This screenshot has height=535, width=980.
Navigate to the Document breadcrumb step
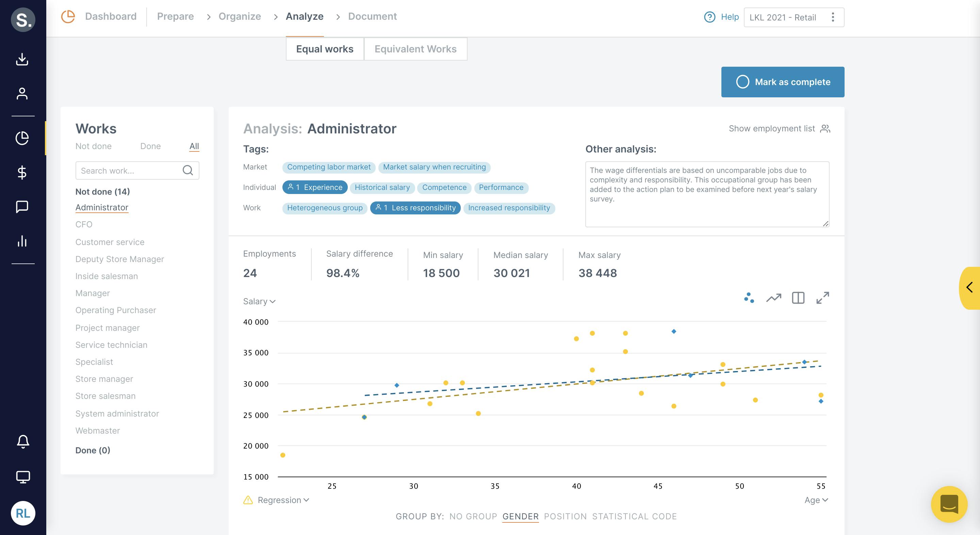tap(373, 16)
